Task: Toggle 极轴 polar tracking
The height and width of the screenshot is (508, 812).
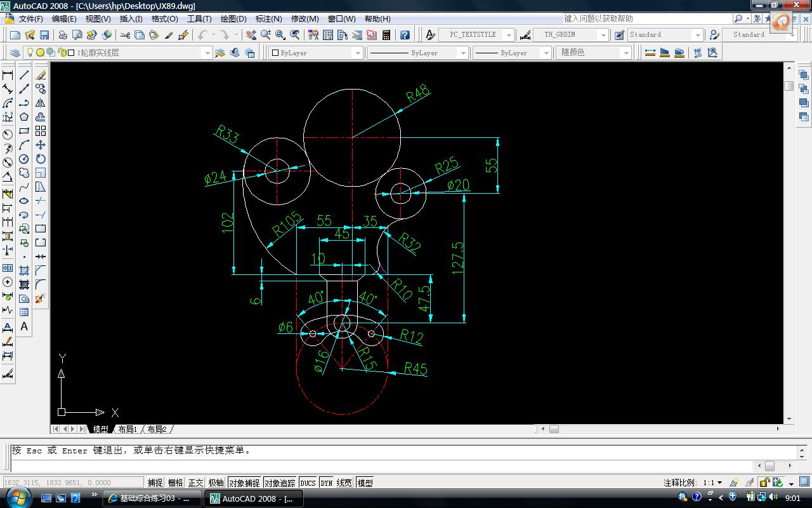Action: pyautogui.click(x=216, y=483)
